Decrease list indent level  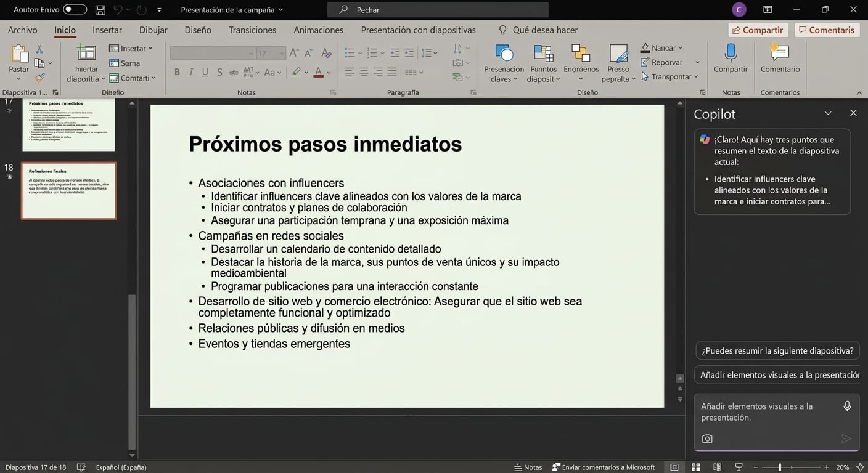coord(395,53)
